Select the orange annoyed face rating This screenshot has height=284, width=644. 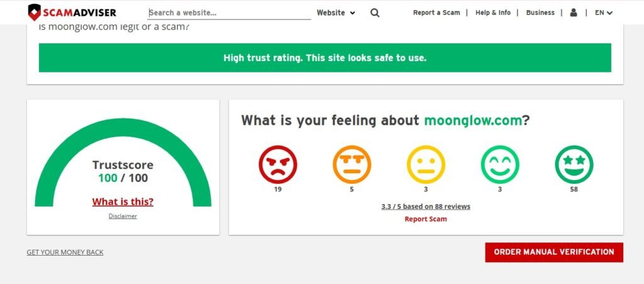352,164
